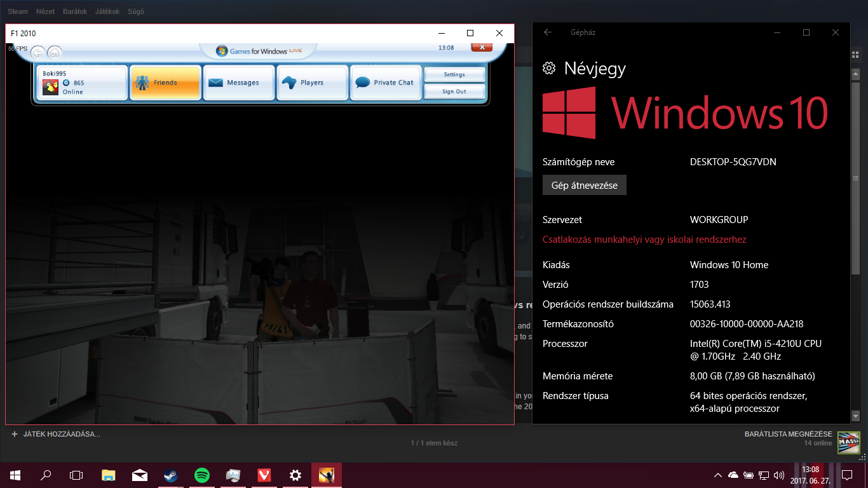Open the Mail app from the taskbar
This screenshot has height=488, width=868.
[x=140, y=475]
